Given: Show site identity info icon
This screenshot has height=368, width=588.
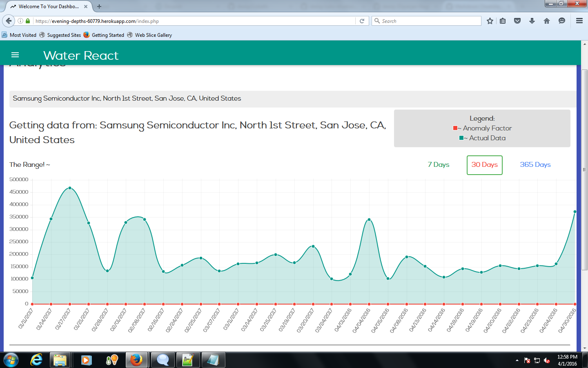Looking at the screenshot, I should [x=20, y=21].
